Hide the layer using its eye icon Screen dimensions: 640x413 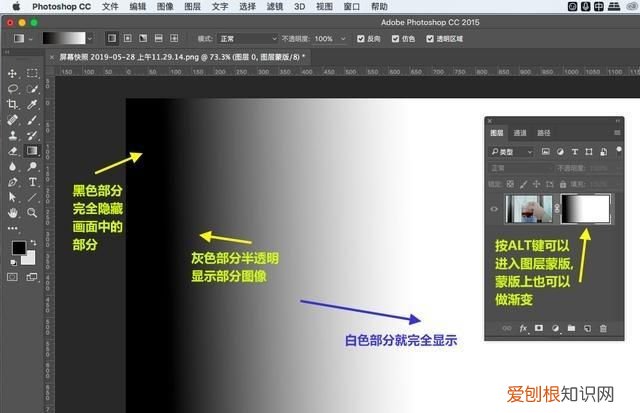[494, 209]
